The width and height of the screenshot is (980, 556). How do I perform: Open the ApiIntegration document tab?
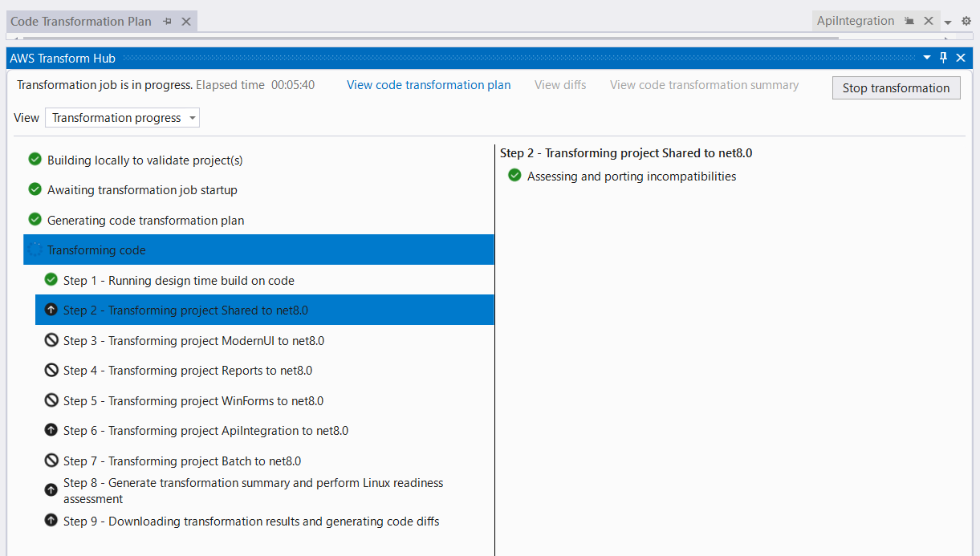click(x=856, y=21)
